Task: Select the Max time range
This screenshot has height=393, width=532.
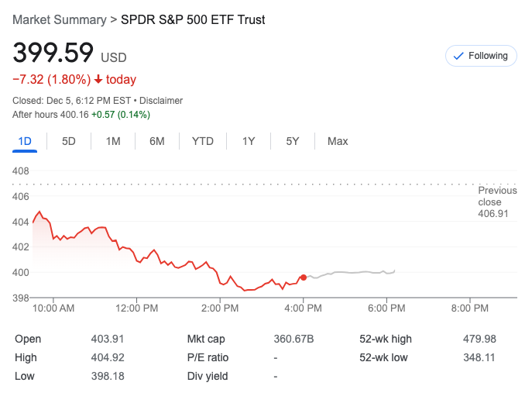Action: [x=338, y=141]
